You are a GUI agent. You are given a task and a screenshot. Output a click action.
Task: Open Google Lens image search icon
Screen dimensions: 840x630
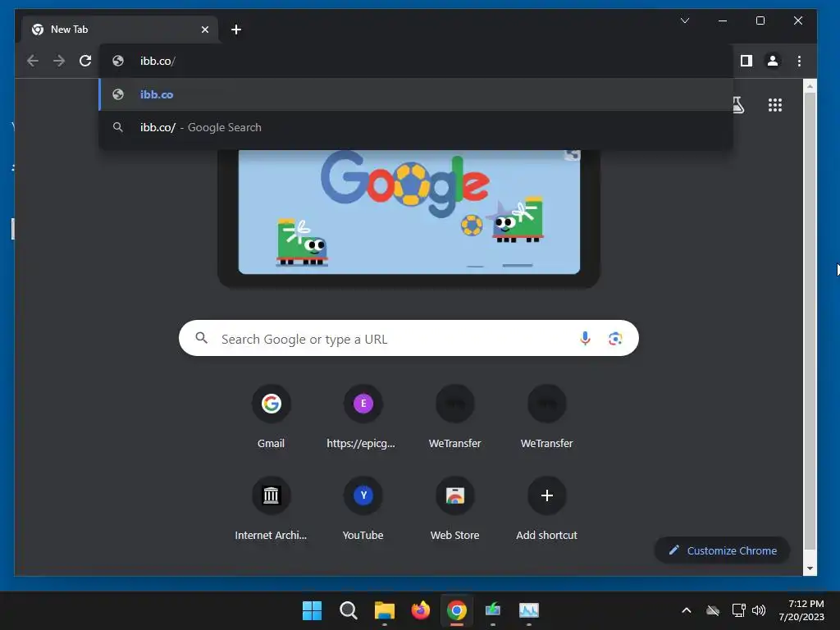(615, 339)
